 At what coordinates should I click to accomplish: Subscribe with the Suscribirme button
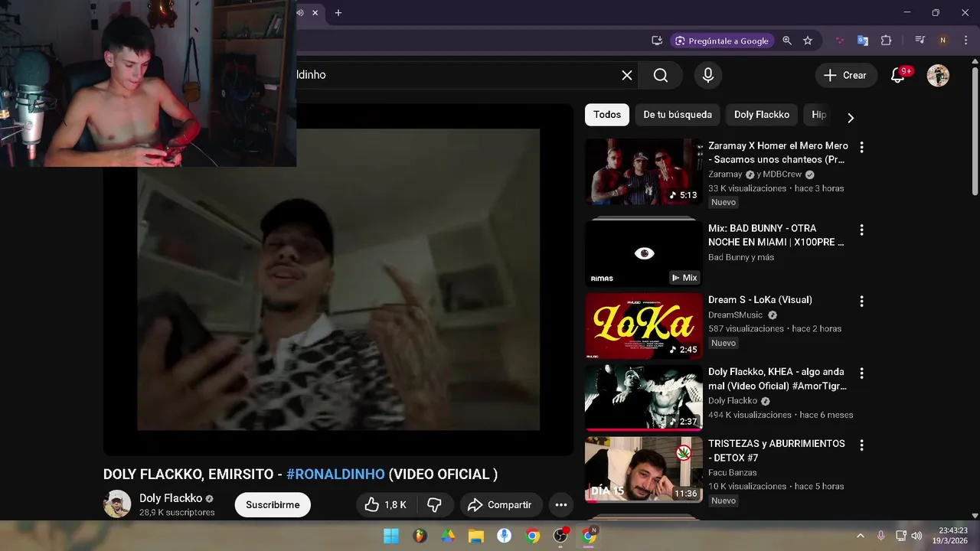(x=273, y=505)
